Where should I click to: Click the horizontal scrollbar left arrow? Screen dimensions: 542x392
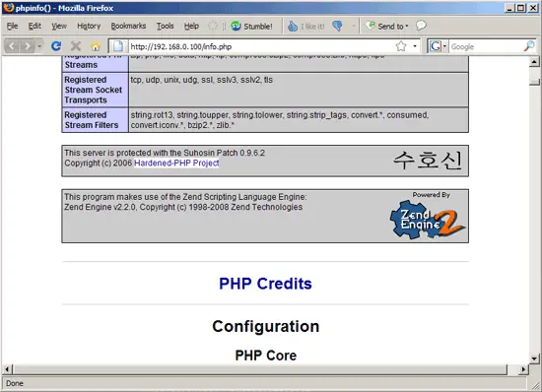[7, 369]
